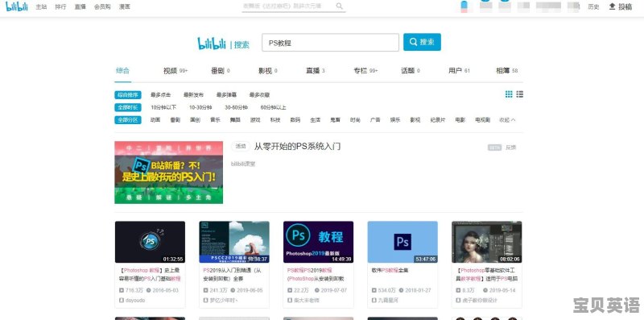Open video thumbnail lasting 08:02:06

coord(487,242)
